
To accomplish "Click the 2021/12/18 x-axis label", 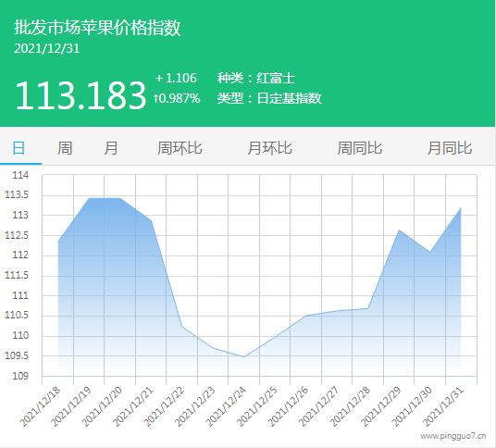I will tap(40, 406).
